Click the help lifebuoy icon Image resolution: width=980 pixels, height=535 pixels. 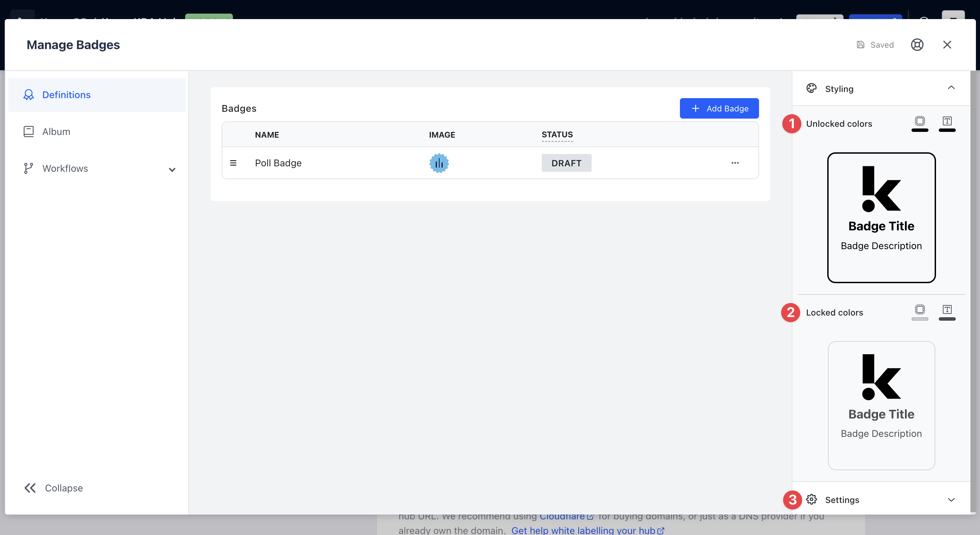pyautogui.click(x=917, y=45)
